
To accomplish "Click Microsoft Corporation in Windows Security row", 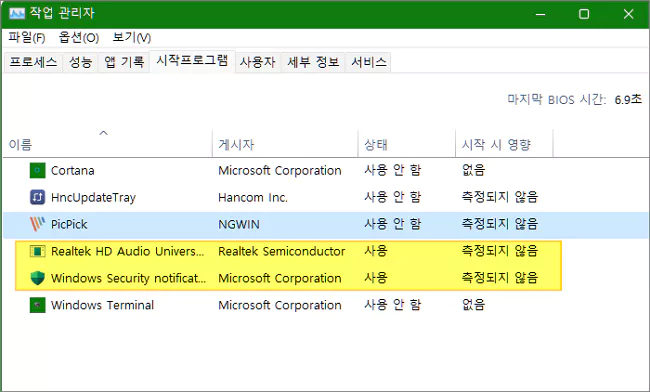I will pos(280,278).
